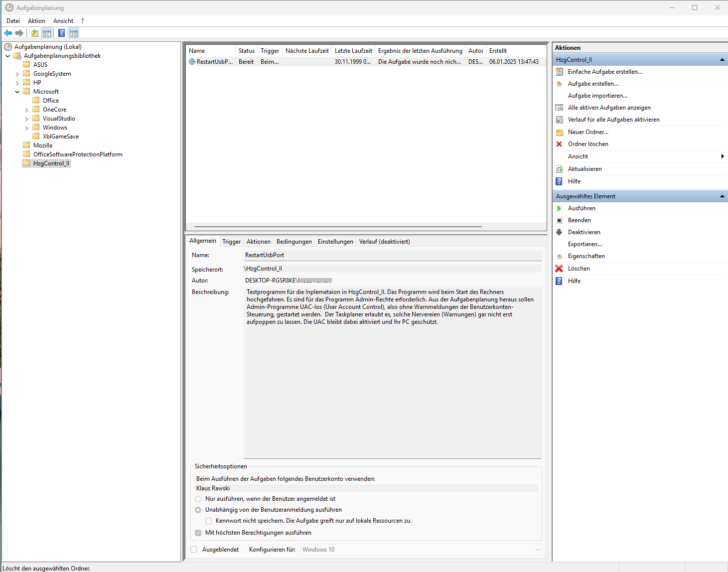Open help from the toolbar question mark icon
The width and height of the screenshot is (728, 572).
pos(61,33)
